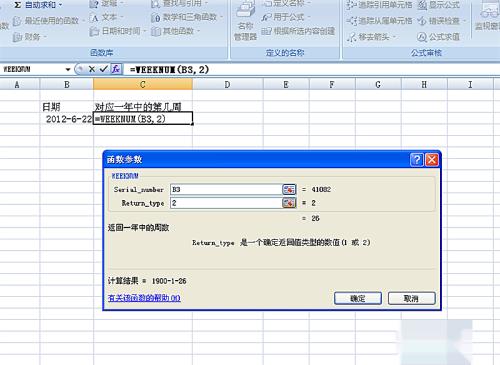The image size is (500, 365).
Task: Select column H header
Action: click(x=424, y=85)
